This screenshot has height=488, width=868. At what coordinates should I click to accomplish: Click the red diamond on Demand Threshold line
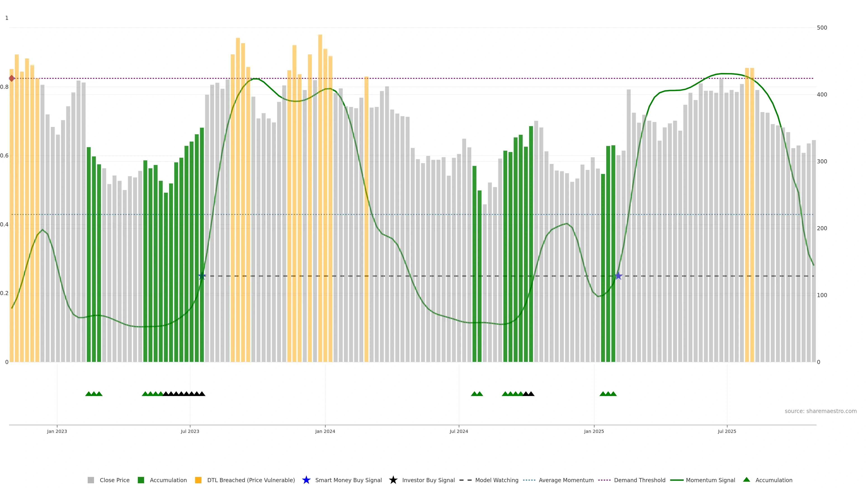[12, 78]
